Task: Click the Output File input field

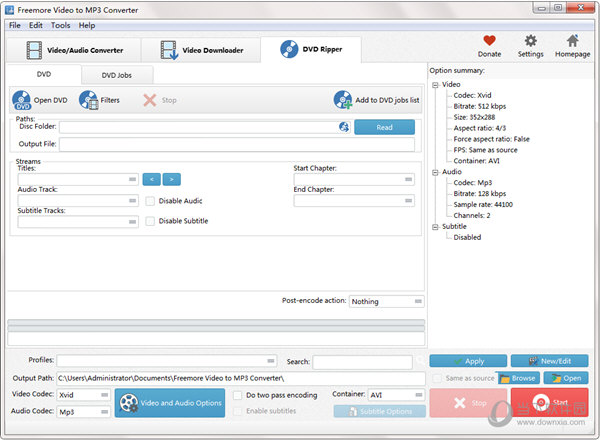Action: click(x=237, y=144)
